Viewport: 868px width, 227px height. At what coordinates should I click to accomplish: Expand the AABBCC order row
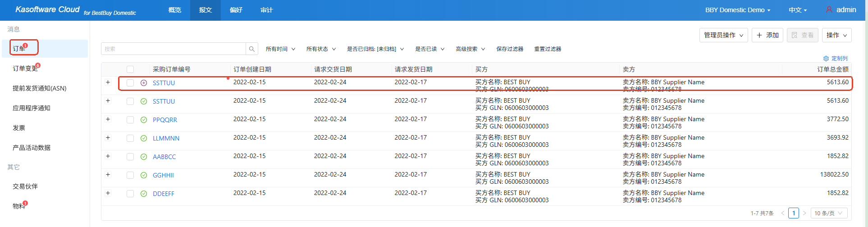click(108, 156)
